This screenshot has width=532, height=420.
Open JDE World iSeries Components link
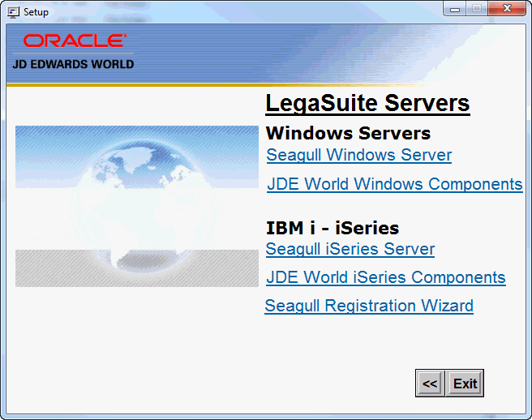point(386,277)
